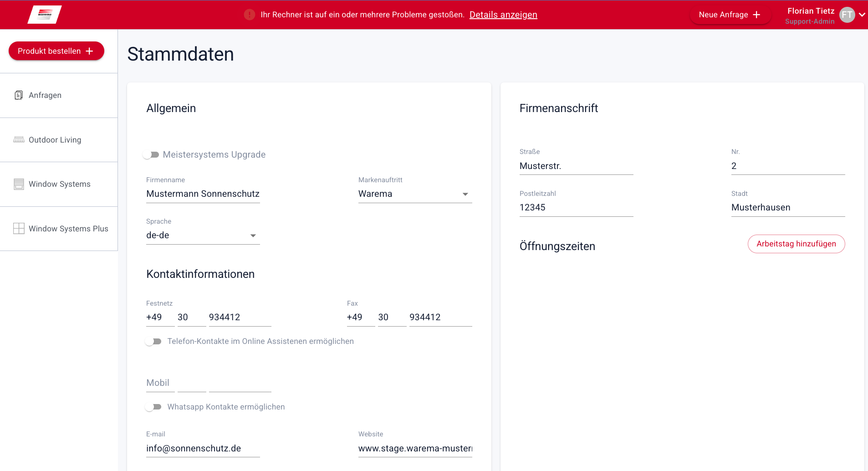Screen dimensions: 868x471
Task: Open Anfragen in the sidebar
Action: 45,95
